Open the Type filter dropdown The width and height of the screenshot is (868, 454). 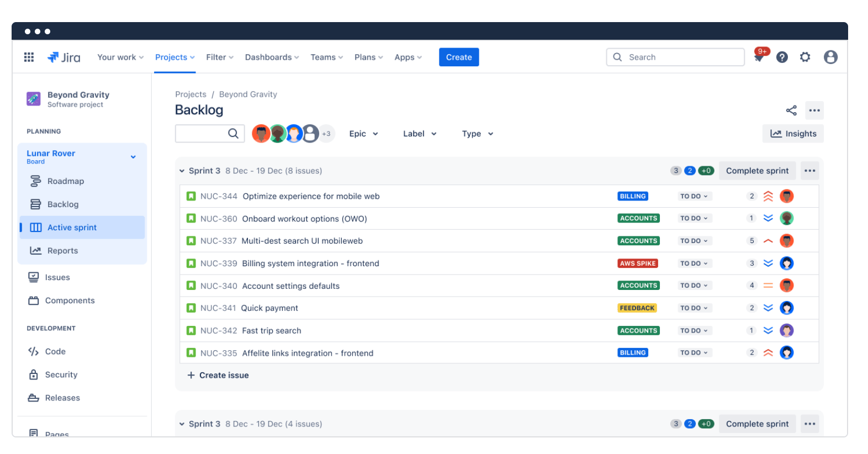point(478,134)
